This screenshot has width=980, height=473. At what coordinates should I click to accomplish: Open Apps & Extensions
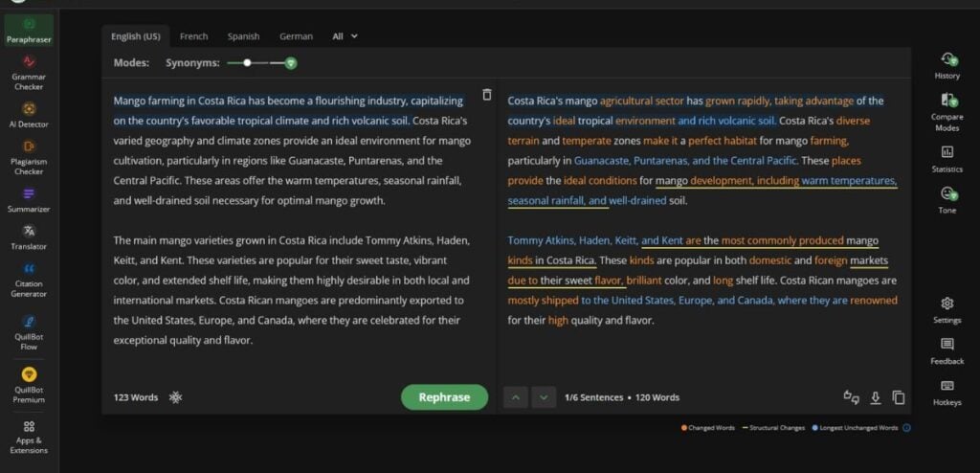click(x=29, y=437)
